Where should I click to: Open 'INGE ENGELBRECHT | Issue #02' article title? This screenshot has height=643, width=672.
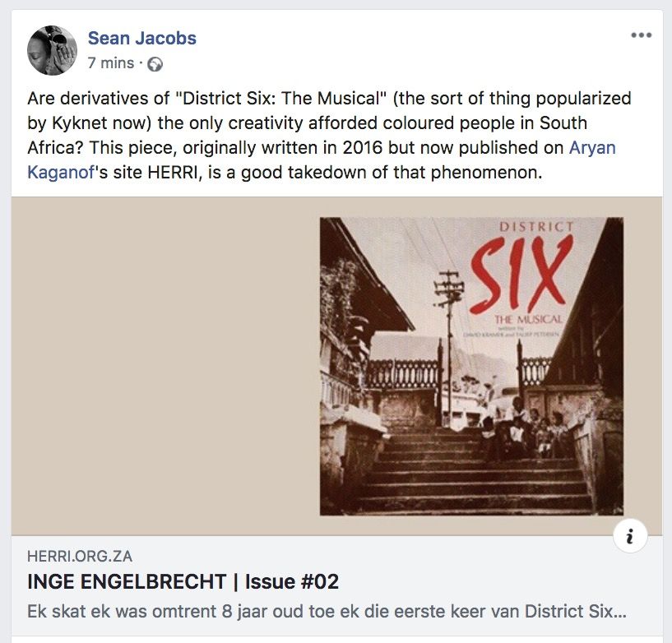coord(183,581)
